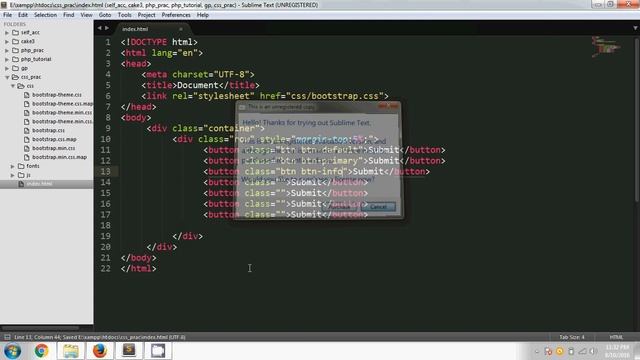Viewport: 640px width, 360px height.
Task: Open bootstrap.css.map file in sidebar
Action: click(54, 140)
